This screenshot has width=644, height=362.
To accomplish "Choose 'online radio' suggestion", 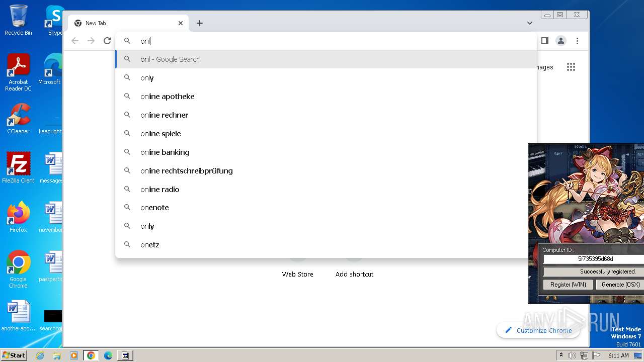I will click(x=326, y=190).
